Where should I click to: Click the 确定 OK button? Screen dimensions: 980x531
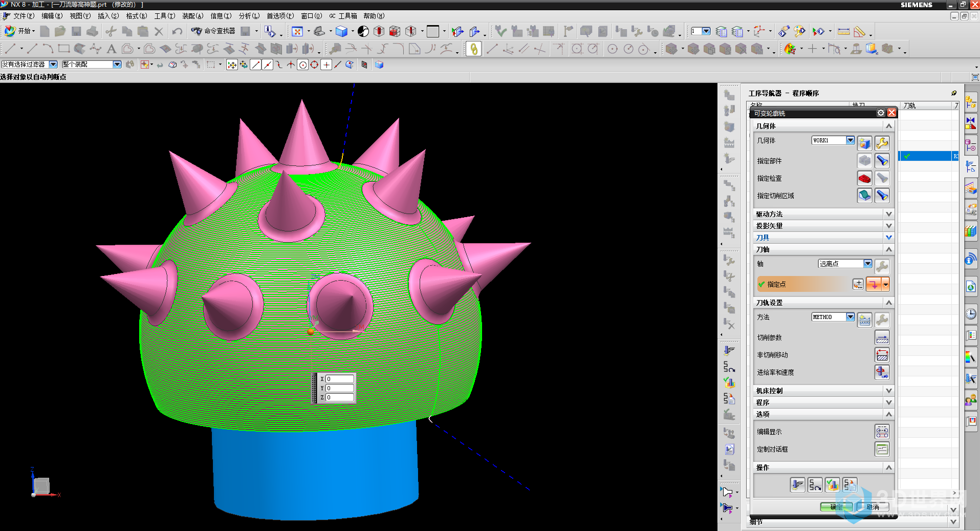[836, 507]
